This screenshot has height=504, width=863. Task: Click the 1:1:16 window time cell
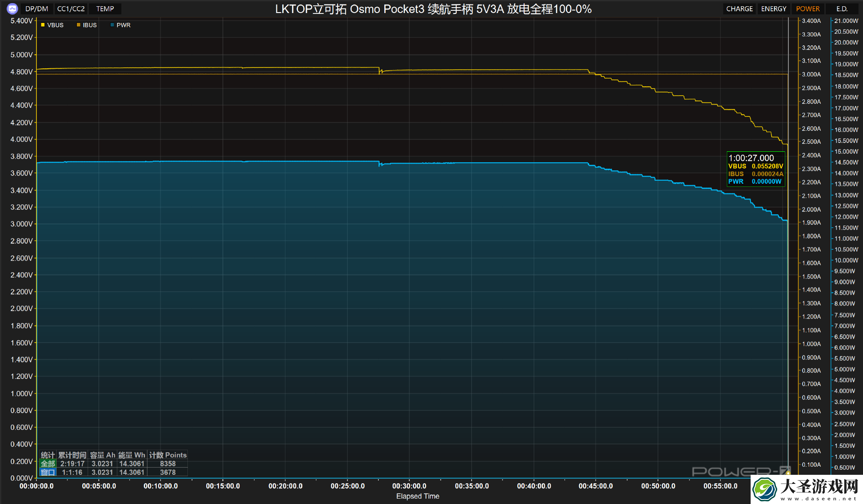(72, 472)
